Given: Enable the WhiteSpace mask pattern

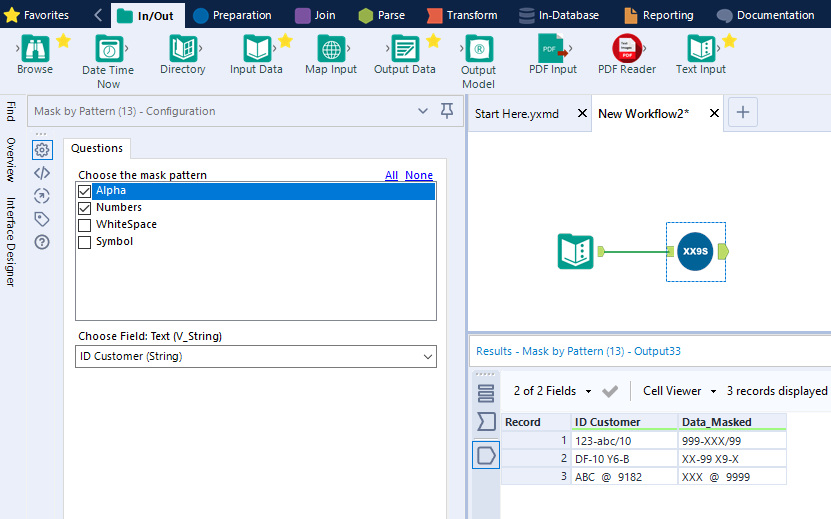Looking at the screenshot, I should click(84, 225).
